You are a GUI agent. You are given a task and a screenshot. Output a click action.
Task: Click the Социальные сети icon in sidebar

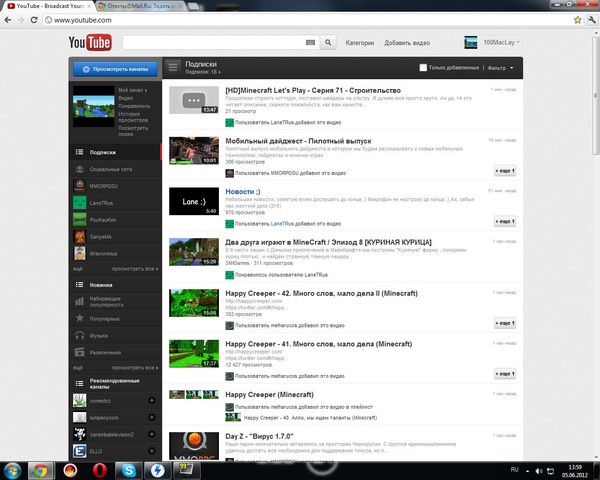(x=80, y=169)
